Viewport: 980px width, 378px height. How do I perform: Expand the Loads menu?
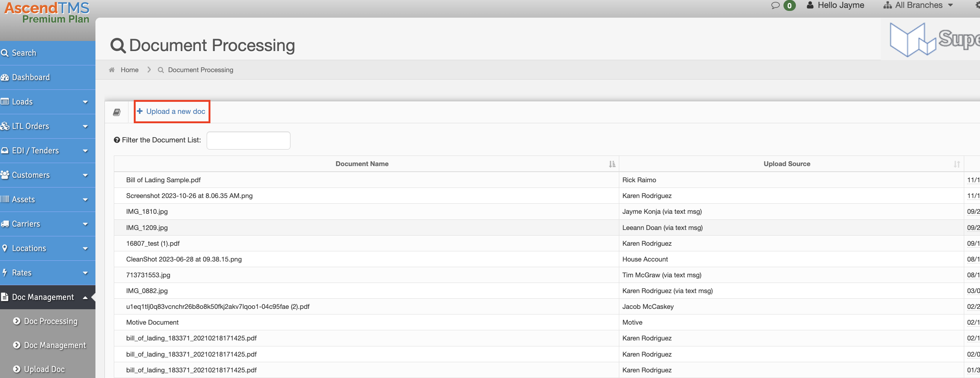click(48, 102)
